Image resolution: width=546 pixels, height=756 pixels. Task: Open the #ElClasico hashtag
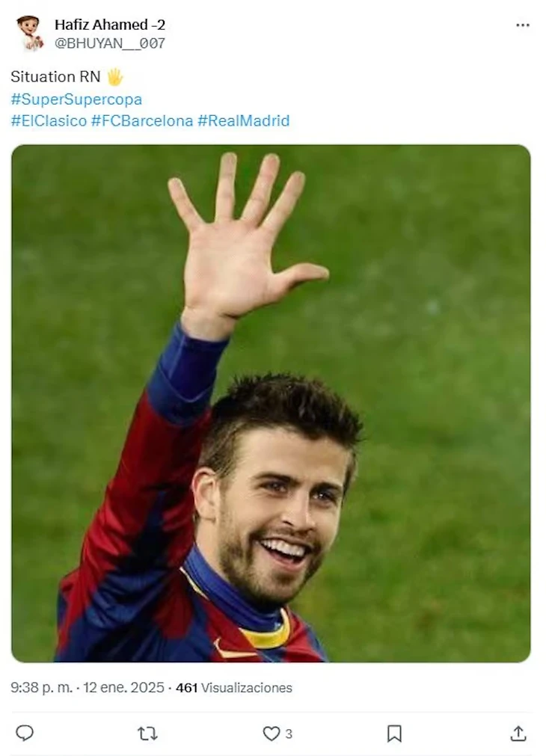[49, 120]
